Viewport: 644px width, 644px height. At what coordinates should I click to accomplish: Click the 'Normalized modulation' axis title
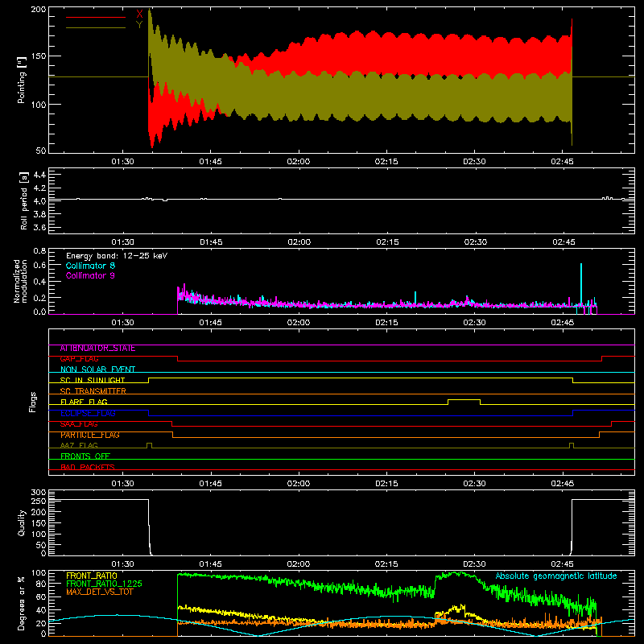coord(20,281)
